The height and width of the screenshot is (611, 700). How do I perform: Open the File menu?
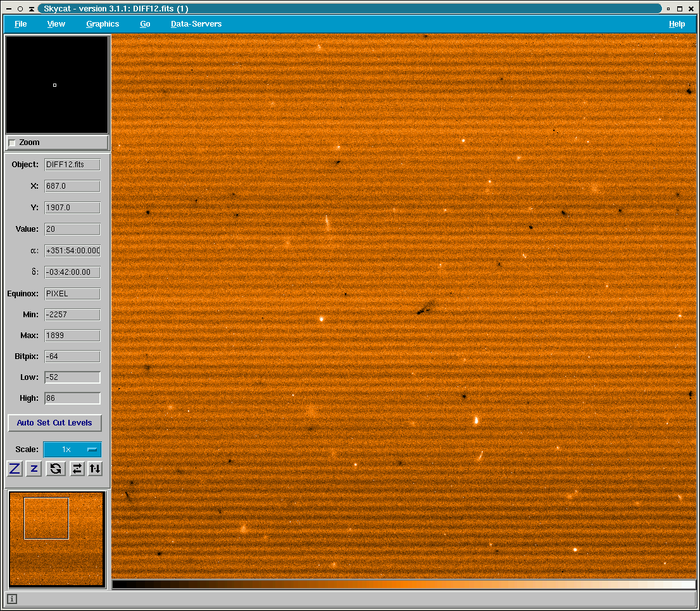click(21, 24)
